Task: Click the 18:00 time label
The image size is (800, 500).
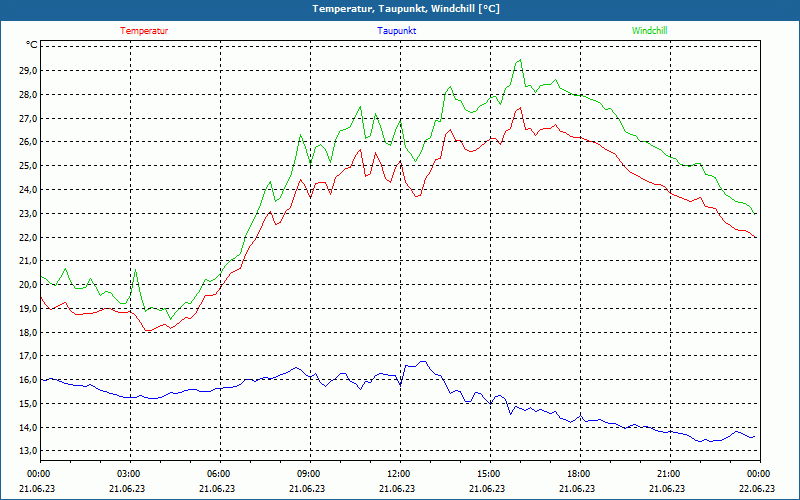Action: 578,473
